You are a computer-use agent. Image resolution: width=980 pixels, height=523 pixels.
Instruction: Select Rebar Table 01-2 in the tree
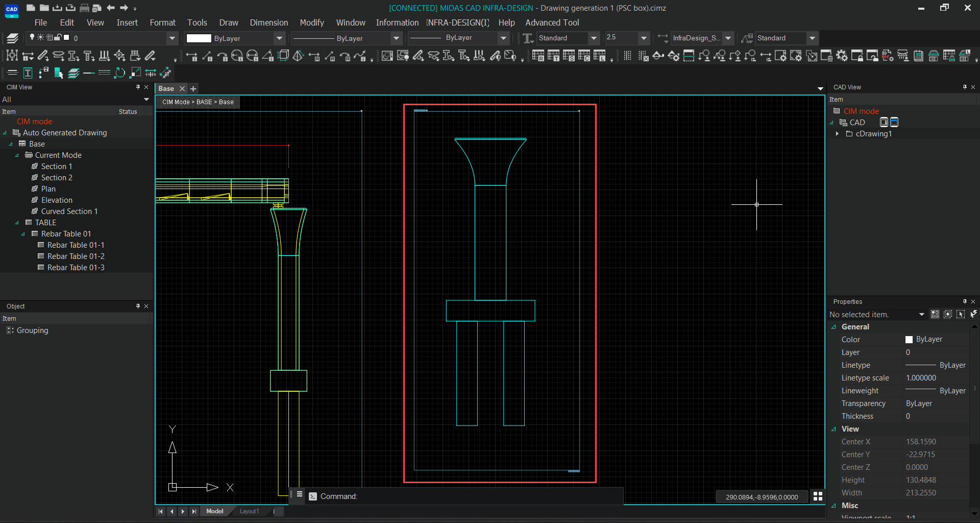tap(76, 256)
